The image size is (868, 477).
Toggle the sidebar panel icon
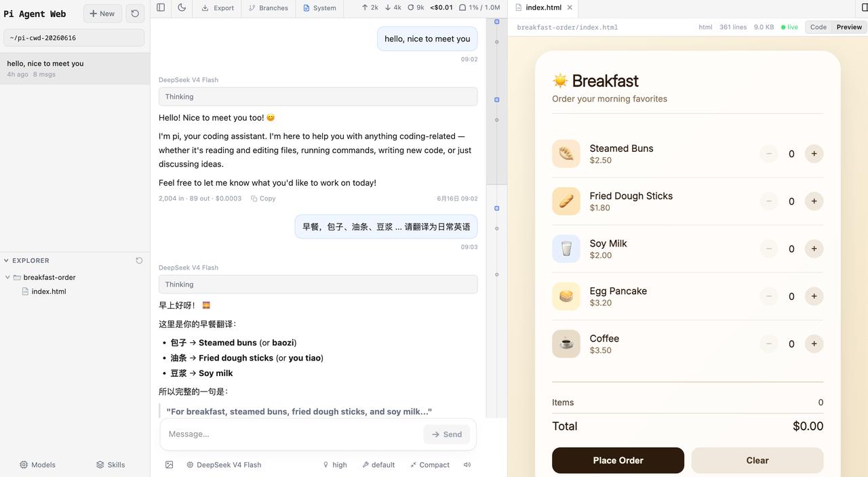pos(161,7)
